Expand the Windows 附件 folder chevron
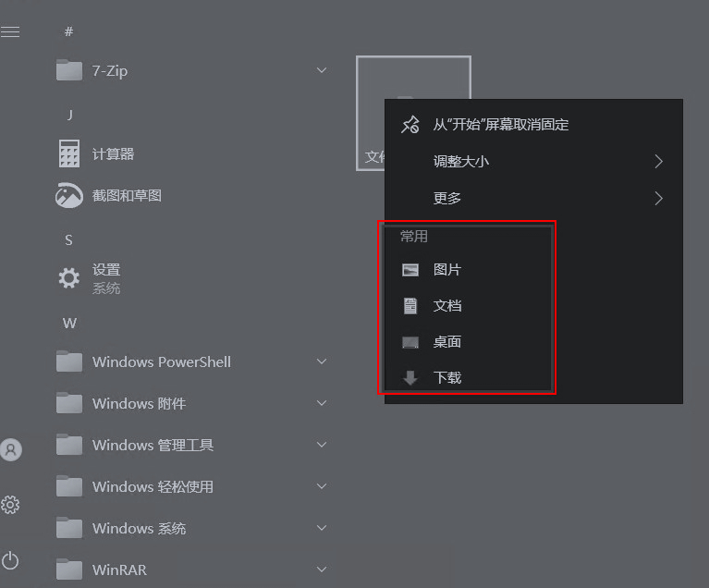709x588 pixels. coord(322,403)
